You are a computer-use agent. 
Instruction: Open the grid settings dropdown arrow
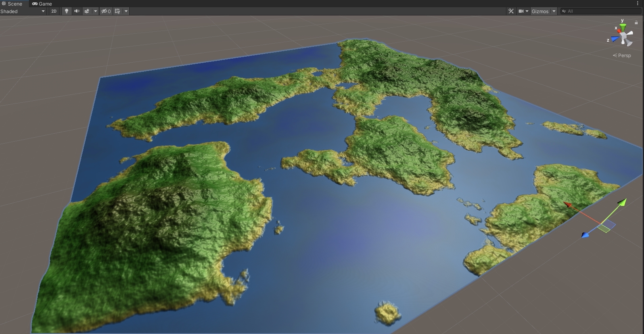[x=126, y=11]
